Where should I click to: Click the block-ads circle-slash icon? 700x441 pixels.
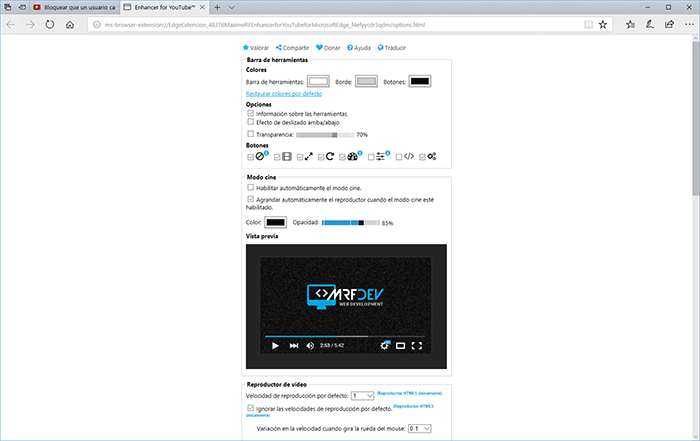[260, 156]
